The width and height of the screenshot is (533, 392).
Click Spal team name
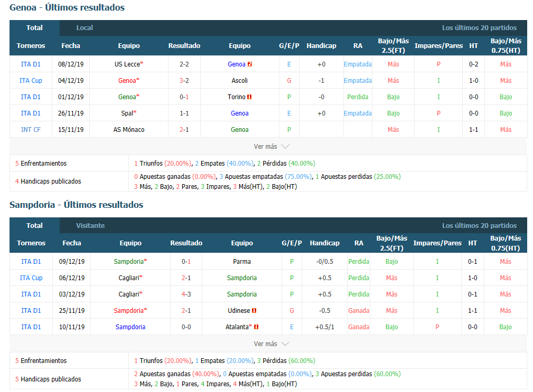[127, 113]
